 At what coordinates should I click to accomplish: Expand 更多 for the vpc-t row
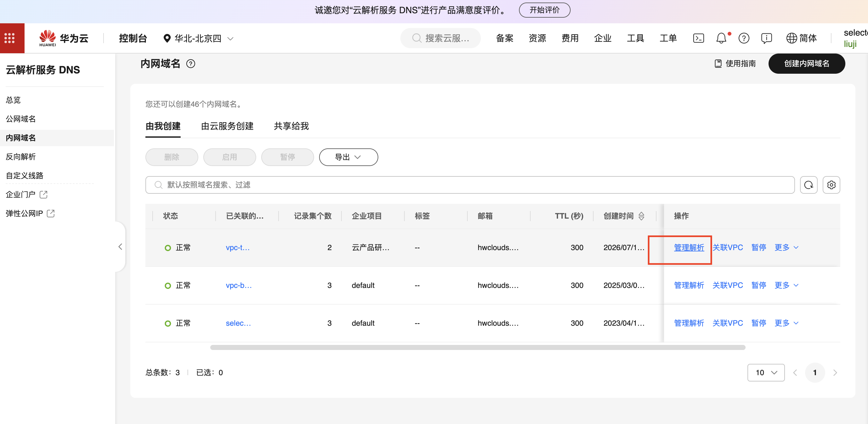point(786,247)
